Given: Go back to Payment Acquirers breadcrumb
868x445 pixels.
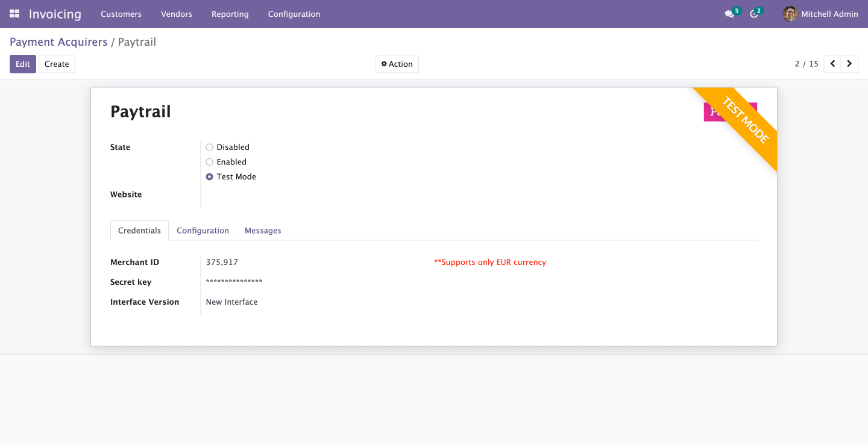Looking at the screenshot, I should [58, 42].
